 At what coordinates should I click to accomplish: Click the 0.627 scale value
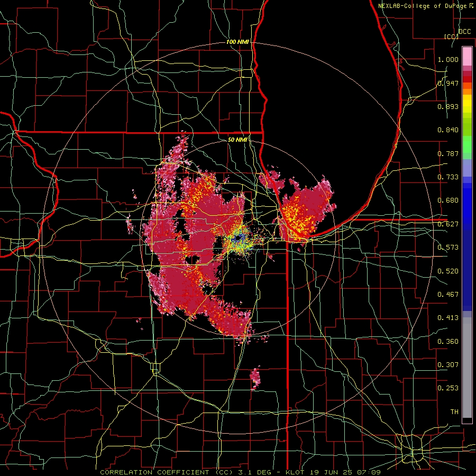point(448,224)
